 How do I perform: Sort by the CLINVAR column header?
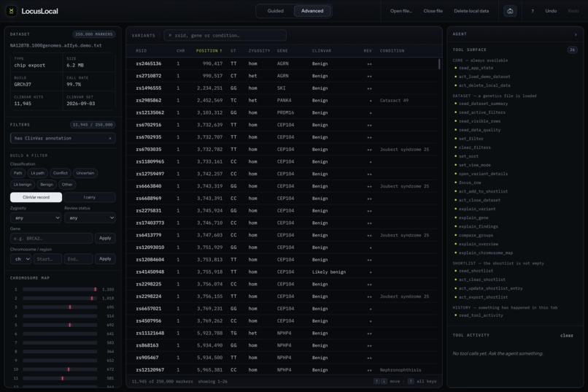point(322,50)
